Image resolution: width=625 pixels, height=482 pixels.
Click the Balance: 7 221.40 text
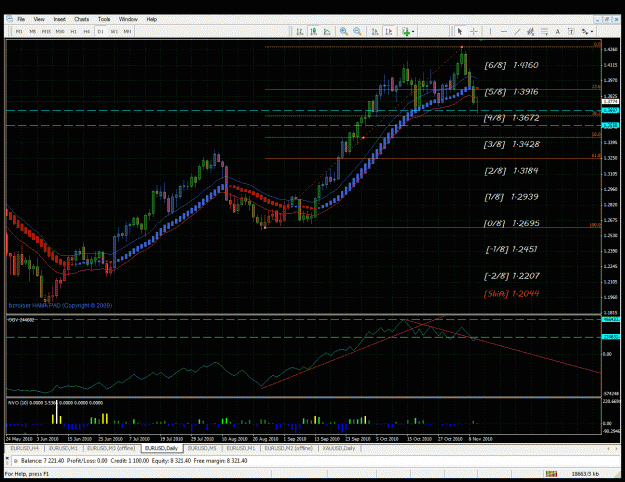pyautogui.click(x=42, y=461)
